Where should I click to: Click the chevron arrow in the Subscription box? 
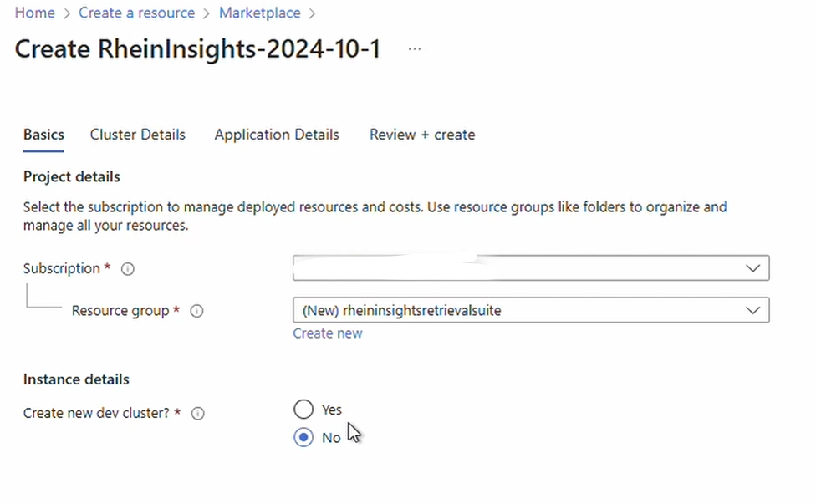[x=752, y=268]
